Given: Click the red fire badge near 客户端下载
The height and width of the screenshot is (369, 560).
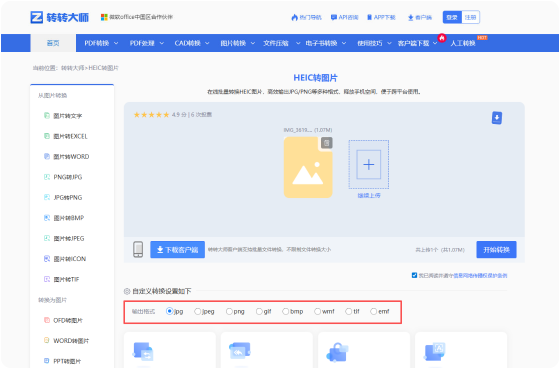Looking at the screenshot, I should tap(442, 38).
